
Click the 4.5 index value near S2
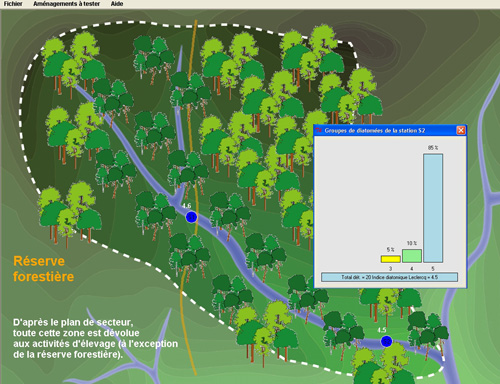tap(382, 330)
